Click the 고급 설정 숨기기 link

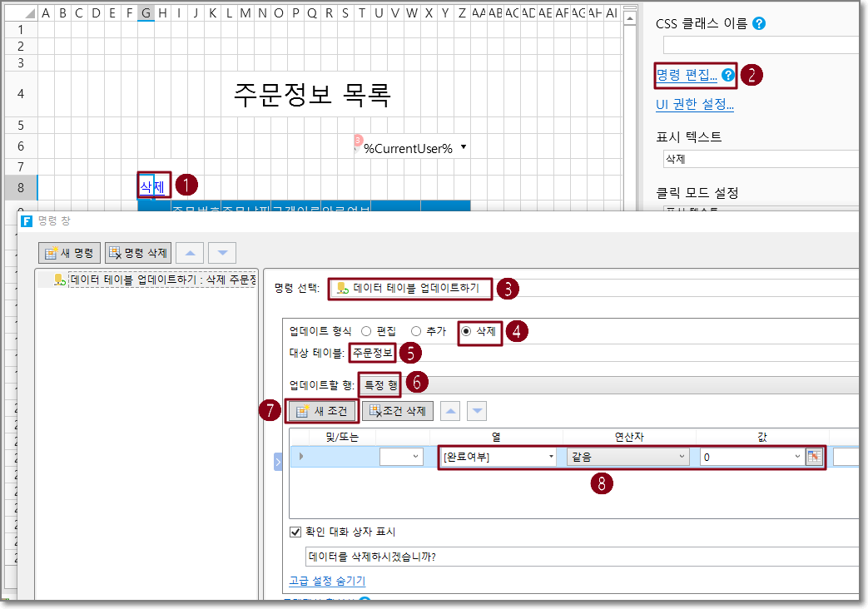(326, 581)
